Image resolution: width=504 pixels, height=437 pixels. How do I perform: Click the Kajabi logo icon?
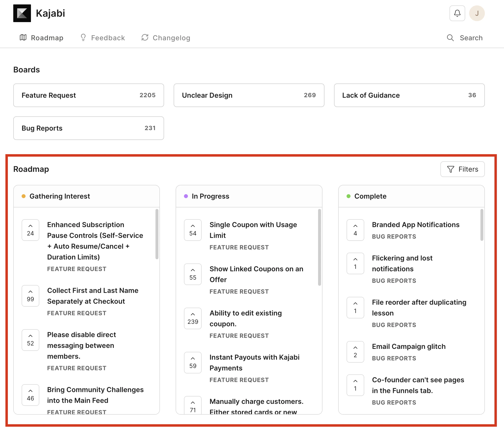(22, 13)
